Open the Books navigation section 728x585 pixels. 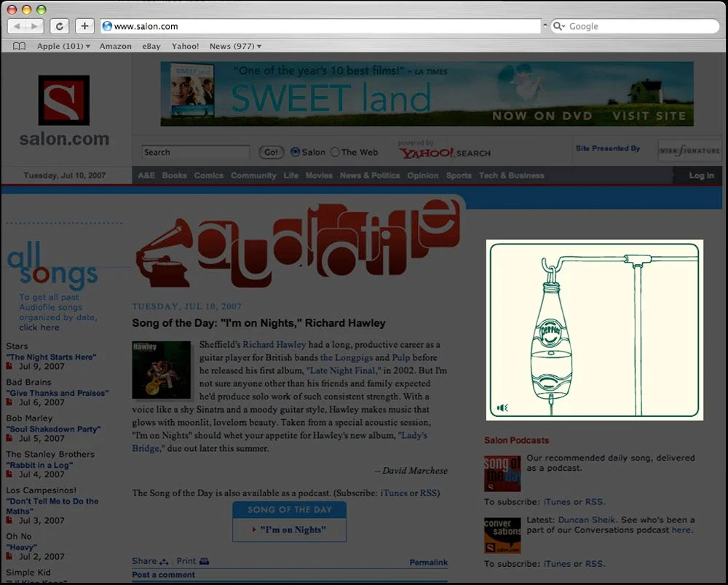(175, 175)
